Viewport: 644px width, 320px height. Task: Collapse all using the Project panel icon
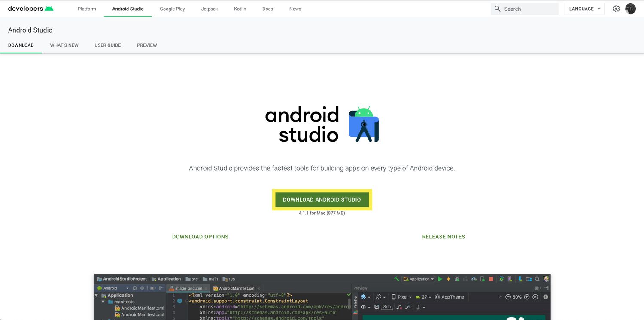pos(142,288)
